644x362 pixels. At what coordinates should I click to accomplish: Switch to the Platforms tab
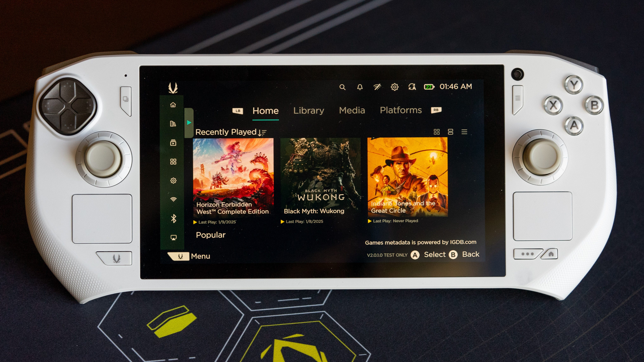click(x=400, y=110)
